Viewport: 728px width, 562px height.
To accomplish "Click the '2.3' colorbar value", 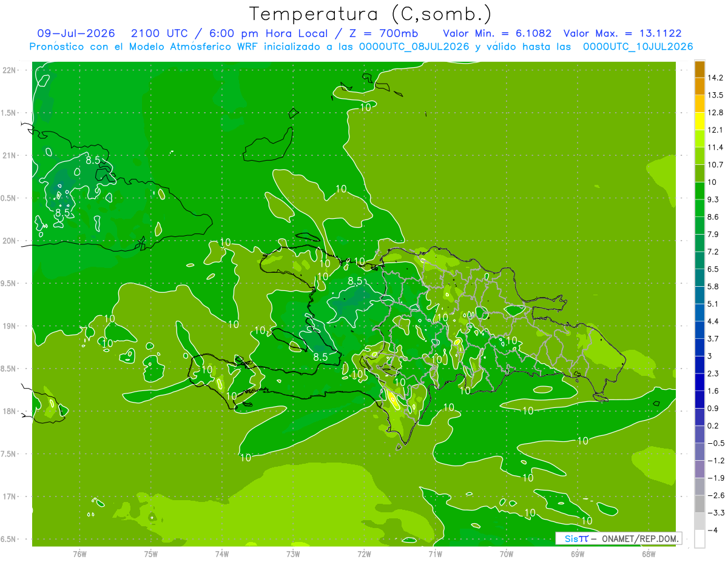I will tap(714, 373).
